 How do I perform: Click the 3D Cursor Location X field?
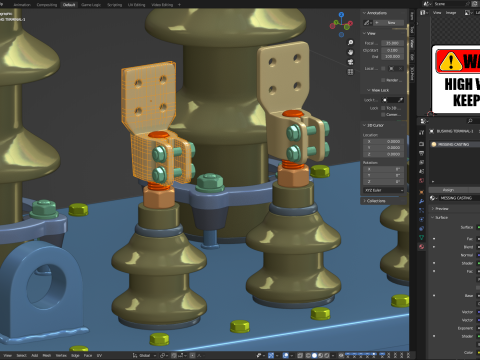point(384,141)
